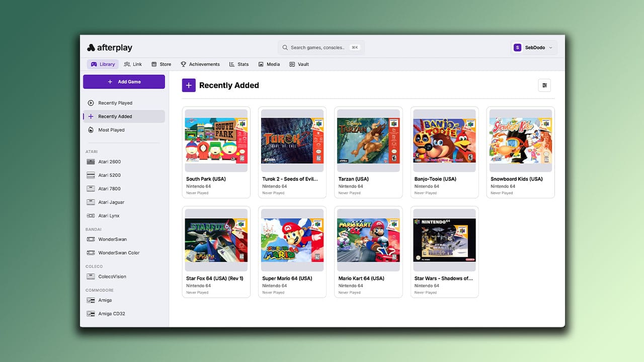Click the "Tarzan (USA)" title text
The height and width of the screenshot is (362, 644).
click(354, 179)
